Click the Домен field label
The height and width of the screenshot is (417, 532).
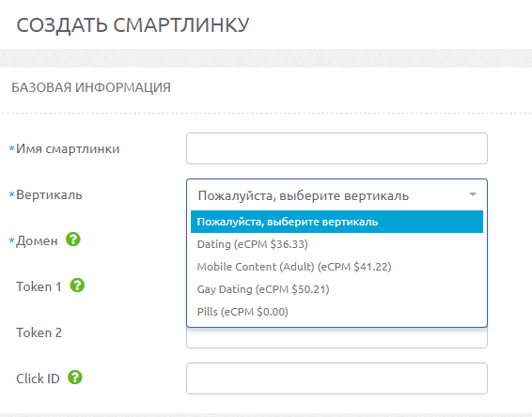pos(37,240)
